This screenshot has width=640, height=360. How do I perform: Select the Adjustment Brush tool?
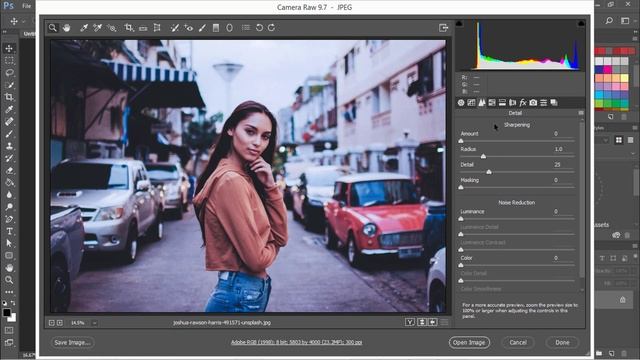point(202,28)
